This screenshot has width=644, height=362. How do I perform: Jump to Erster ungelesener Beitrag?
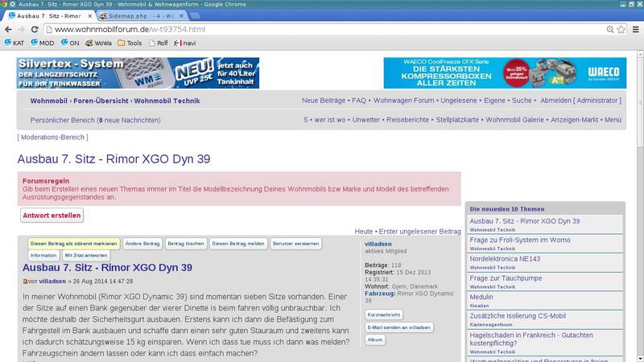(419, 232)
